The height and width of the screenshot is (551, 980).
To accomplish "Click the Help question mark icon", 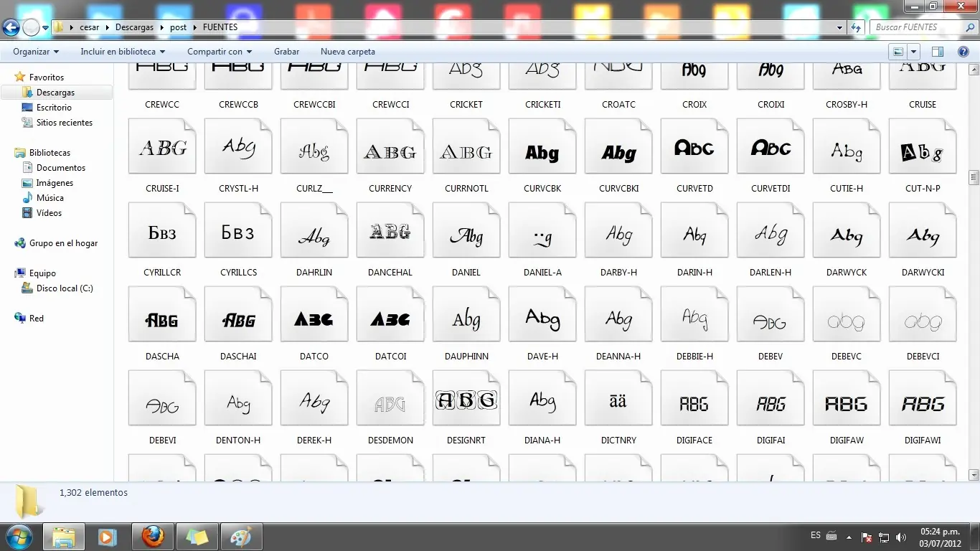I will (963, 52).
